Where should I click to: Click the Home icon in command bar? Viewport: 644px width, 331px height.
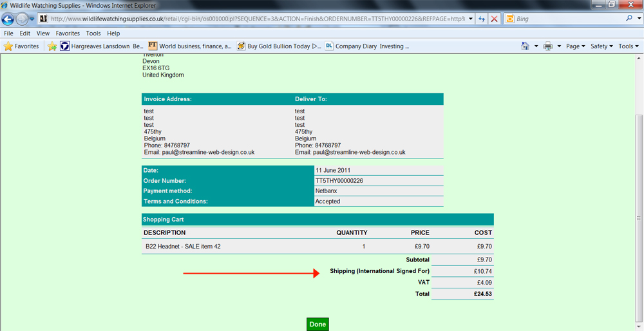click(526, 46)
